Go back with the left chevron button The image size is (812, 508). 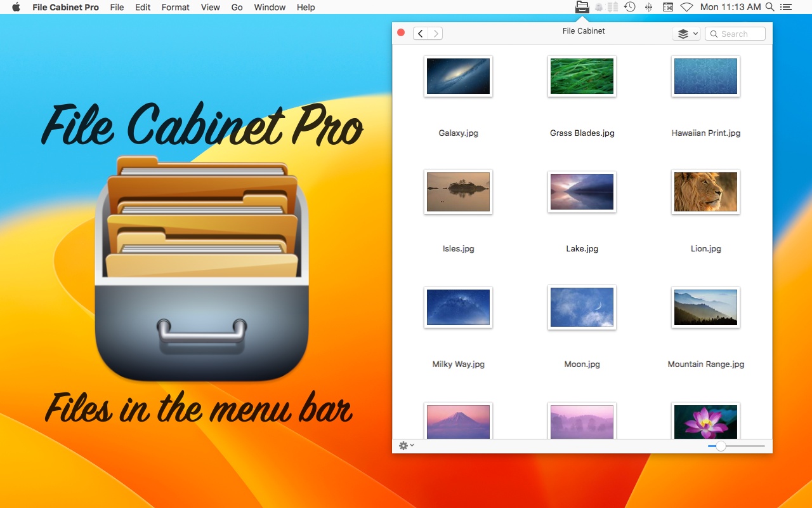pyautogui.click(x=420, y=34)
